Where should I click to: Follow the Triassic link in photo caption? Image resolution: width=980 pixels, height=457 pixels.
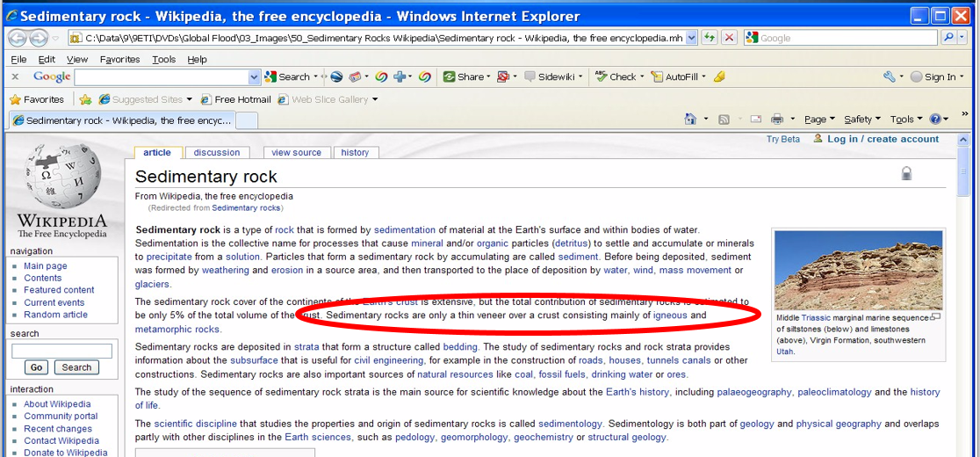click(x=817, y=317)
